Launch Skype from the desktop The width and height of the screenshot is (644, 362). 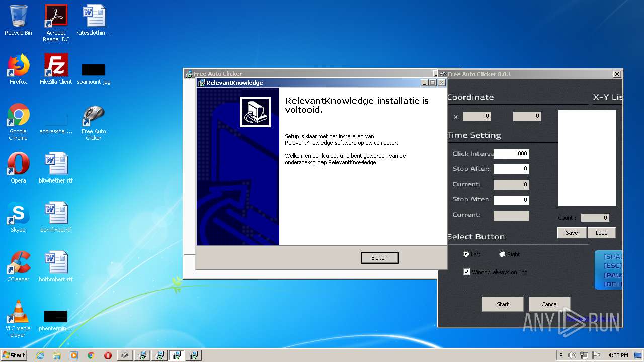pyautogui.click(x=18, y=217)
